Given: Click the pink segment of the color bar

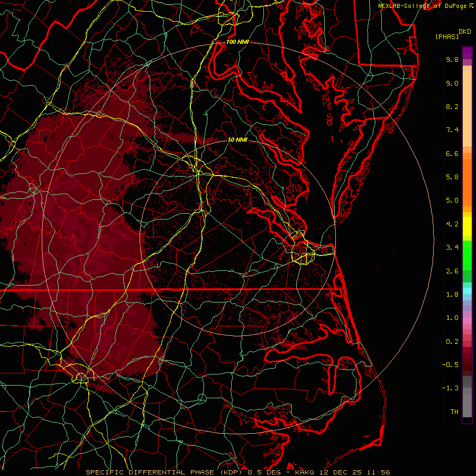Looking at the screenshot, I should click(467, 321).
